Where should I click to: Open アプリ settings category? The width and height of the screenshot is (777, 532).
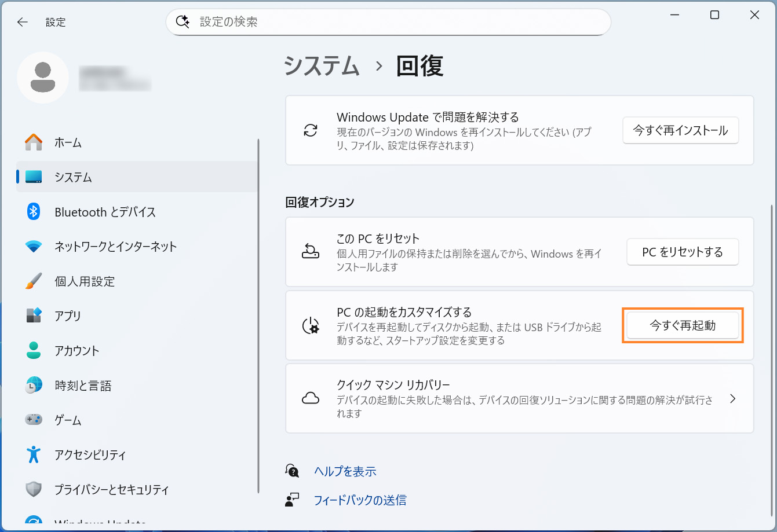[137, 315]
